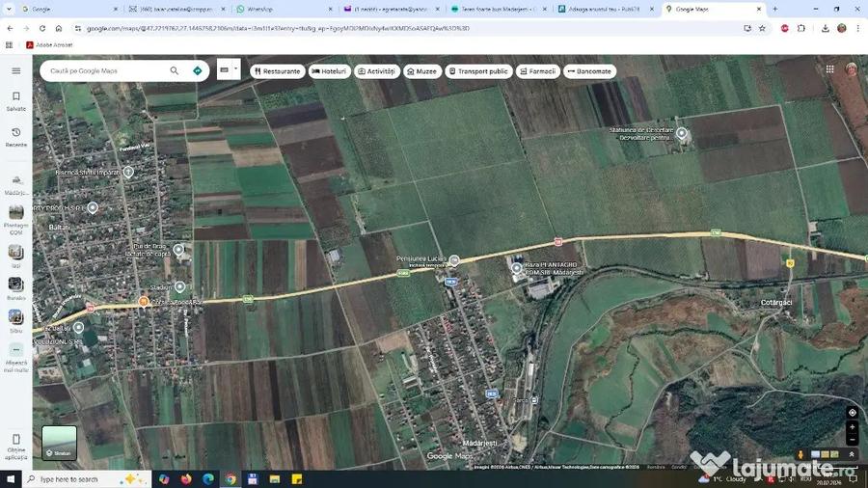The image size is (868, 488).
Task: Open Chrome downloads icon
Action: coord(826,28)
